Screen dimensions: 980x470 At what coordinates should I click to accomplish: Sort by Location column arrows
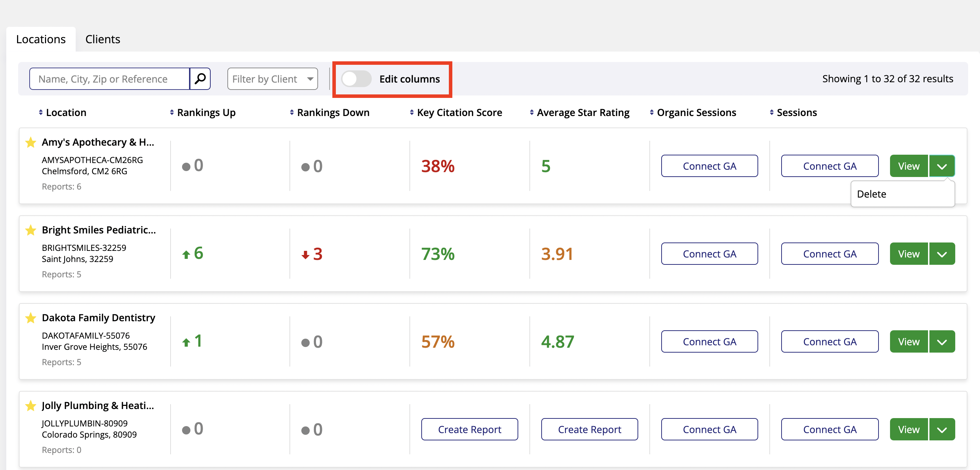click(41, 113)
